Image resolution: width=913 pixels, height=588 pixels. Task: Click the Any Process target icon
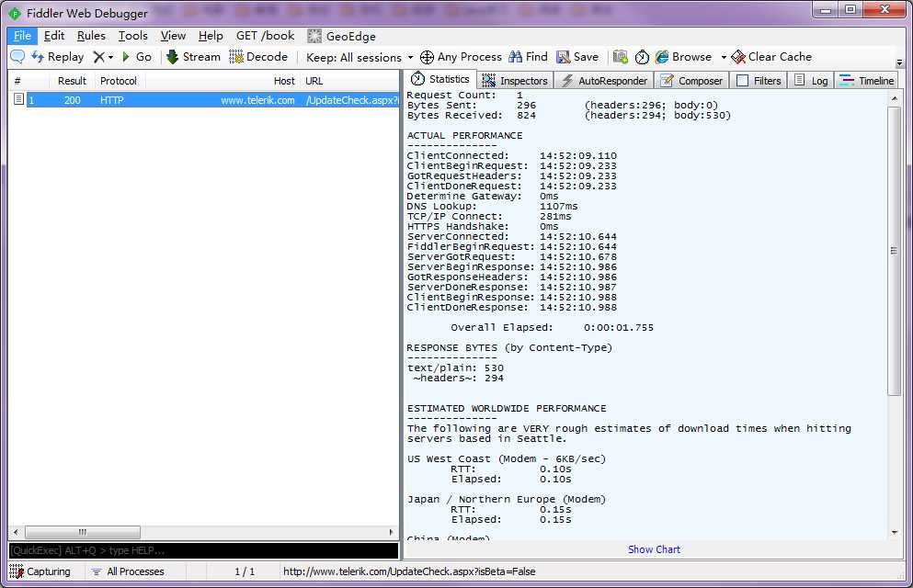click(427, 57)
